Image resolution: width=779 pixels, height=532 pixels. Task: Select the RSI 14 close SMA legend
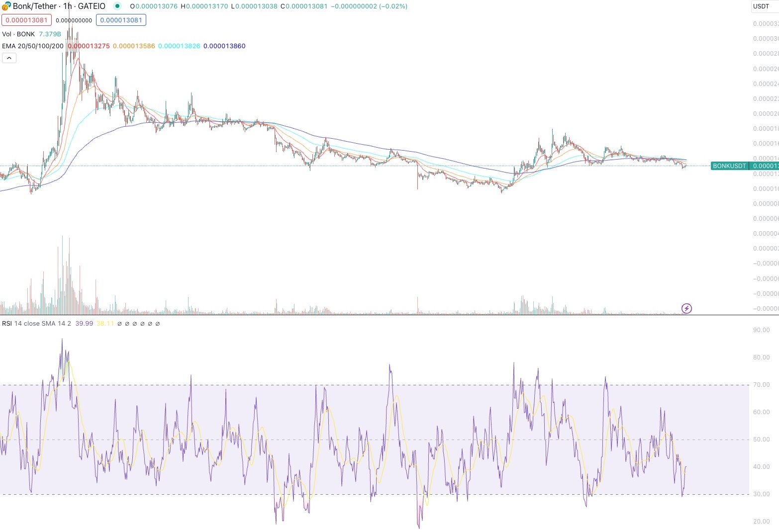click(36, 323)
